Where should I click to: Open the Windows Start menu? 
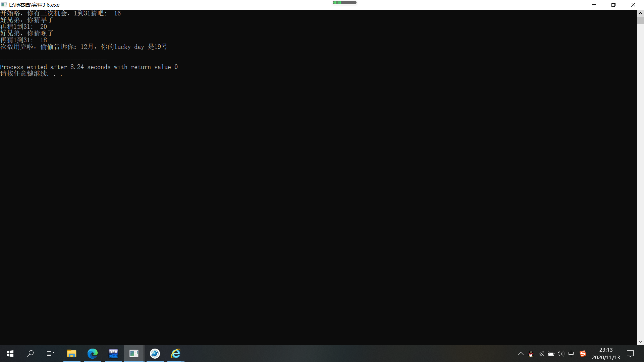point(10,354)
